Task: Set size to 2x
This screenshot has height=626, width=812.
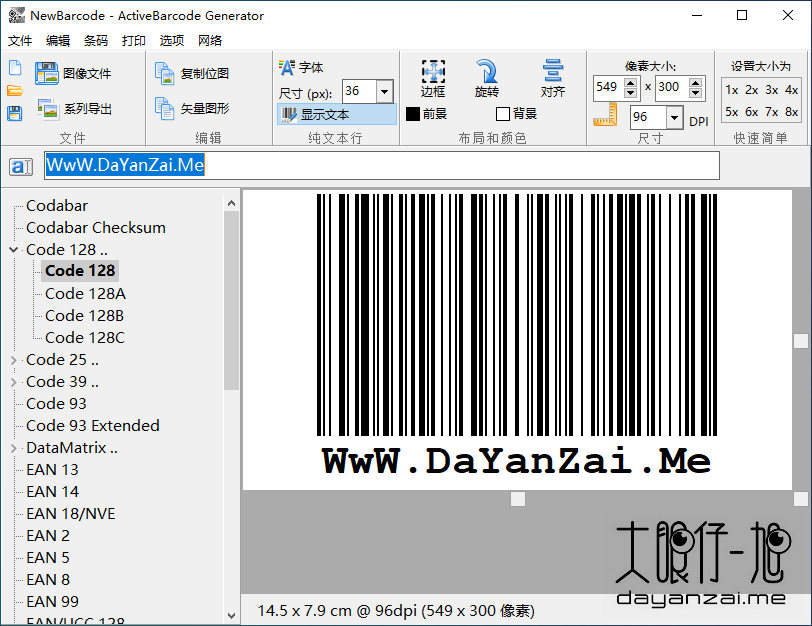Action: click(751, 90)
